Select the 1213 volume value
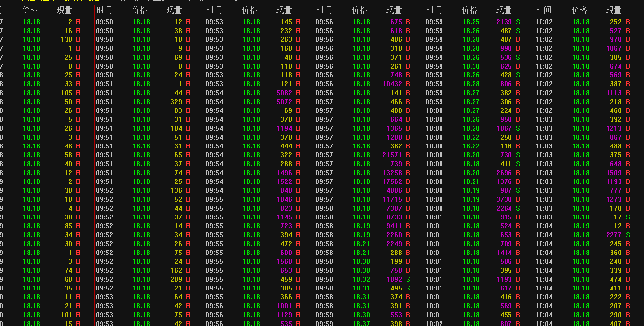 pyautogui.click(x=614, y=128)
